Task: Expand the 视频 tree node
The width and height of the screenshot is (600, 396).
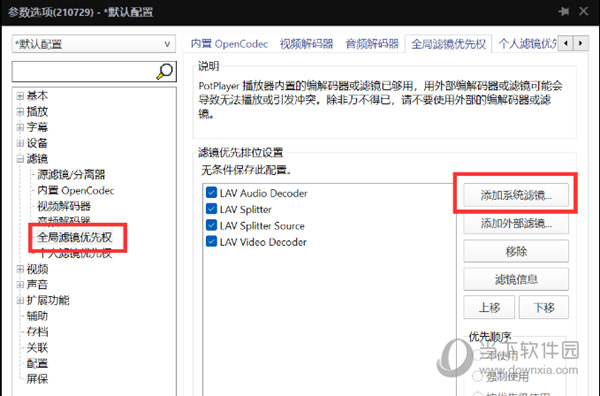Action: click(x=20, y=269)
